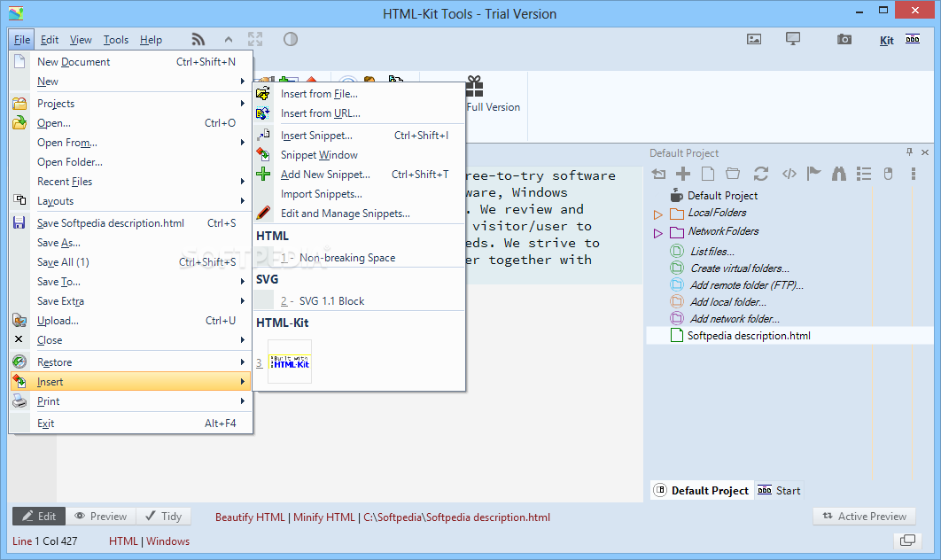Click Create virtual folders... link

click(740, 268)
